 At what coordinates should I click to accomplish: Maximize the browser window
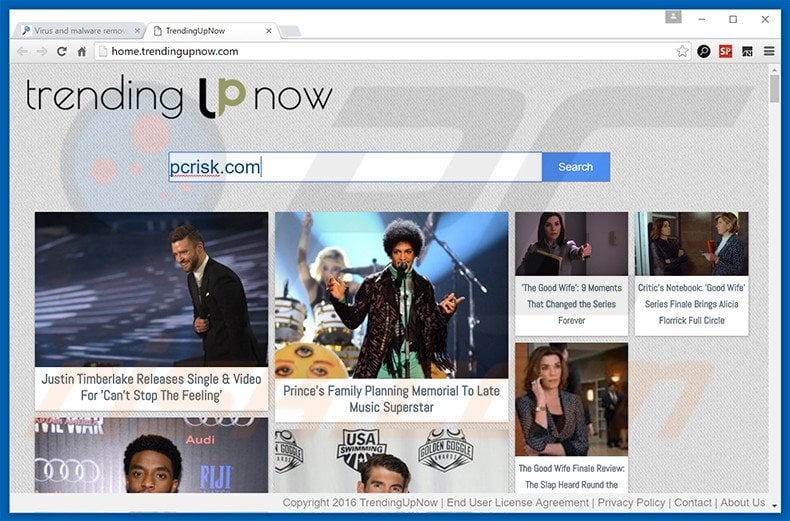(733, 19)
